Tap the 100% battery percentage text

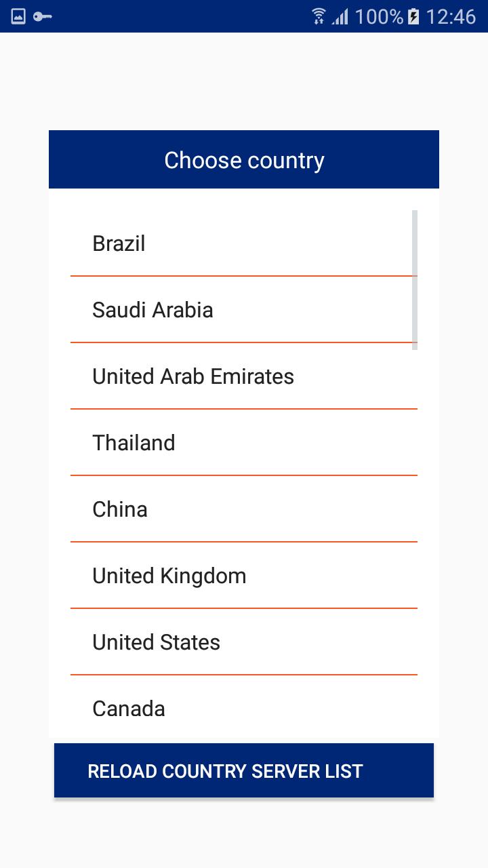pos(379,16)
